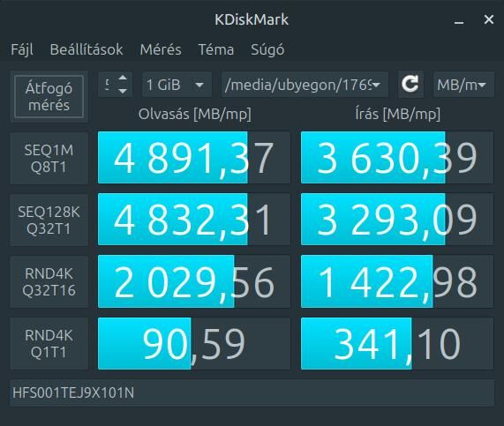Image resolution: width=504 pixels, height=426 pixels.
Task: Run the RND4K Q1T1 test
Action: pyautogui.click(x=49, y=343)
